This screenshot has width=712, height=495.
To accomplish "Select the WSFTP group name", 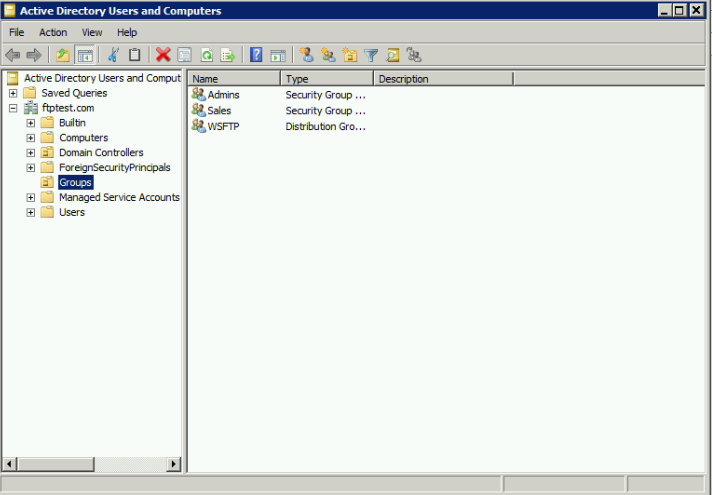I will click(x=223, y=126).
